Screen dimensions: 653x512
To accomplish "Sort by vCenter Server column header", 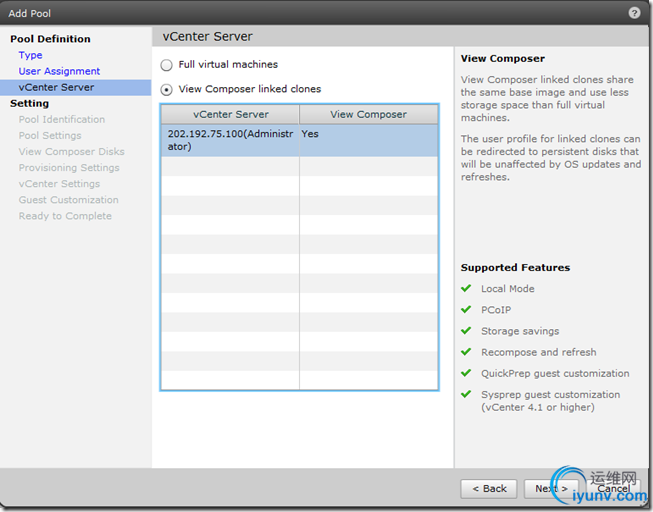I will (230, 114).
